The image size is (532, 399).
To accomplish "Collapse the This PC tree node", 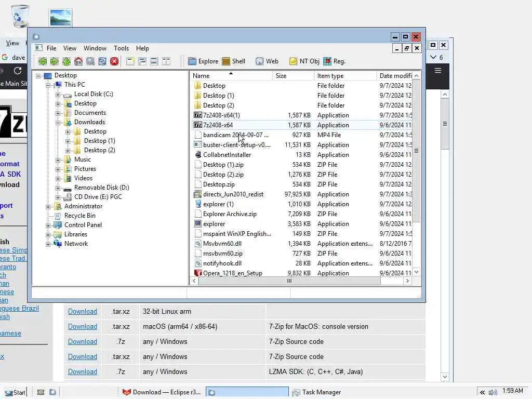I will [x=48, y=85].
